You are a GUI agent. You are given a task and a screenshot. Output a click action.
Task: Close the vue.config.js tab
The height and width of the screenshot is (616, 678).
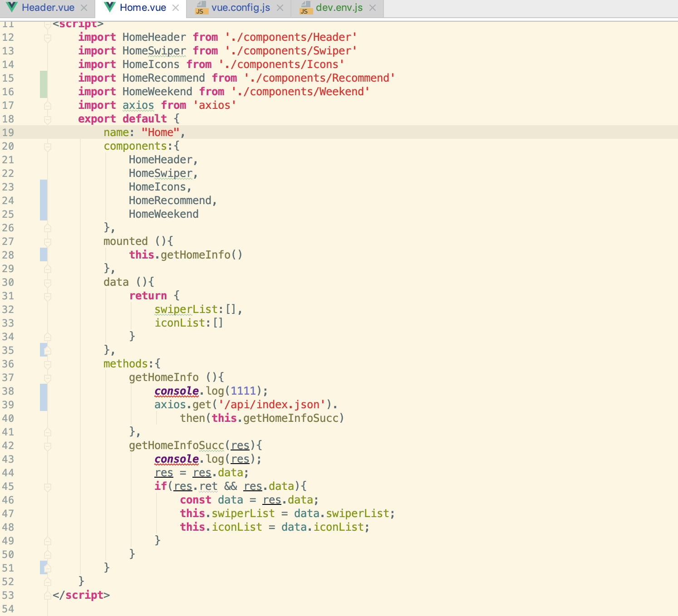click(x=280, y=8)
